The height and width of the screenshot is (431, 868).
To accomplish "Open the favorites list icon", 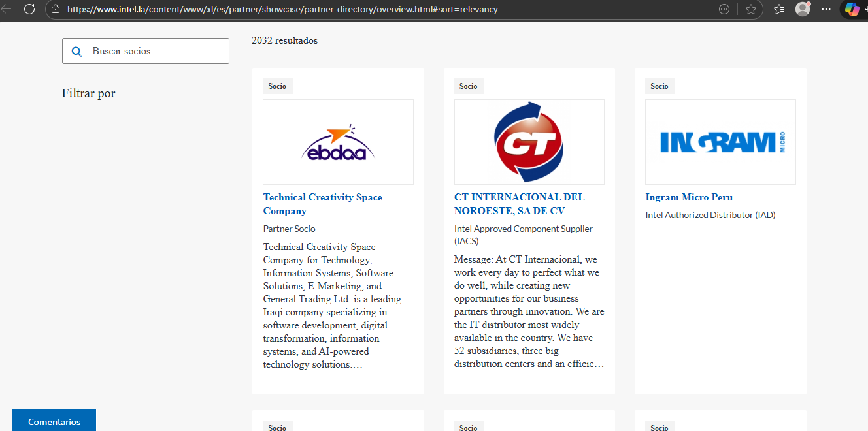I will [x=779, y=9].
